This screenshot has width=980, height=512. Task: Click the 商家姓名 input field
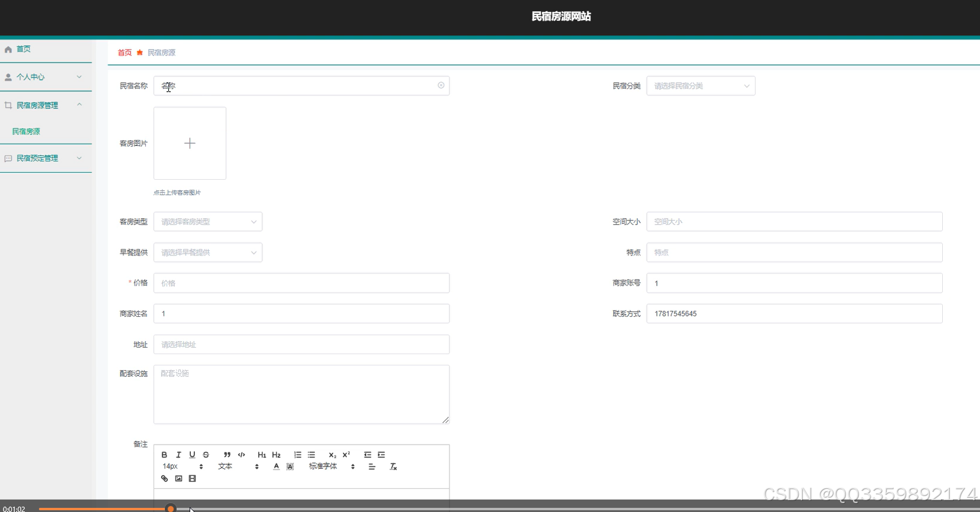301,313
